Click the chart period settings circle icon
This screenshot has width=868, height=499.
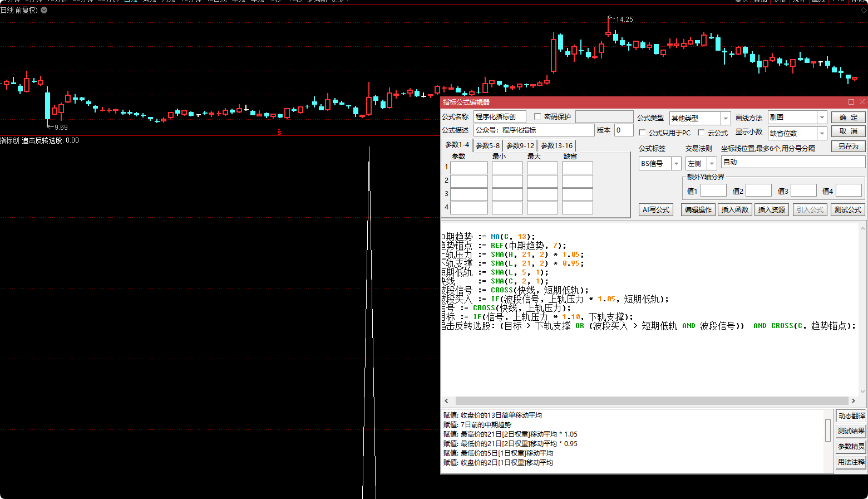coord(44,10)
